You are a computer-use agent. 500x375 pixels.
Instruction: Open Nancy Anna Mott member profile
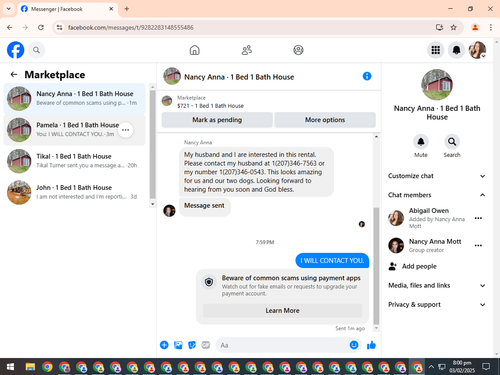435,241
